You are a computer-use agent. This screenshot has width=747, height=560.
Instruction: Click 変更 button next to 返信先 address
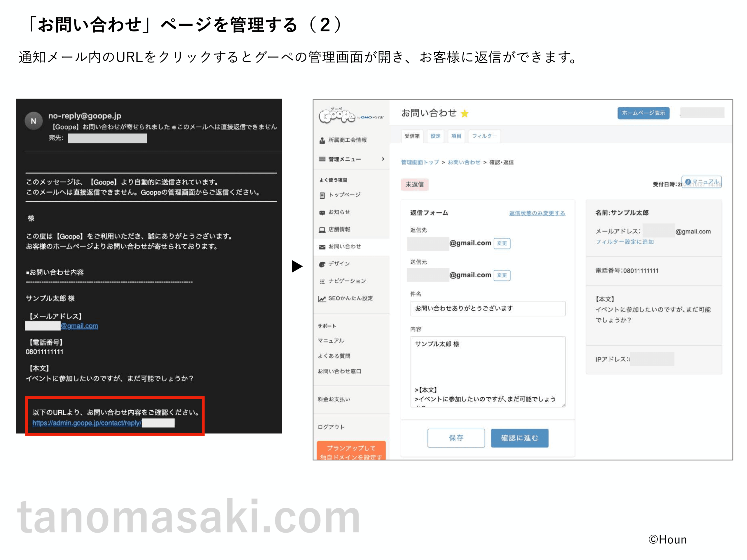click(502, 243)
